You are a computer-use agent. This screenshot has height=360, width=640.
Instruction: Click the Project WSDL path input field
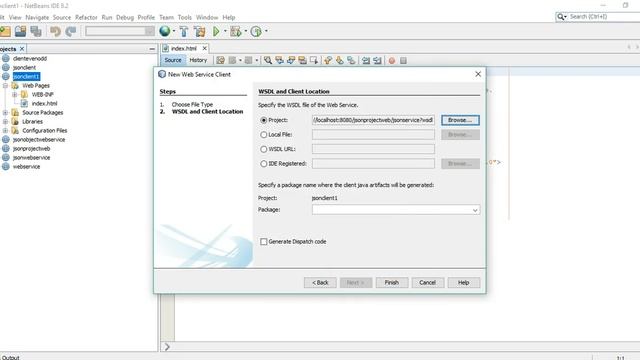click(373, 120)
